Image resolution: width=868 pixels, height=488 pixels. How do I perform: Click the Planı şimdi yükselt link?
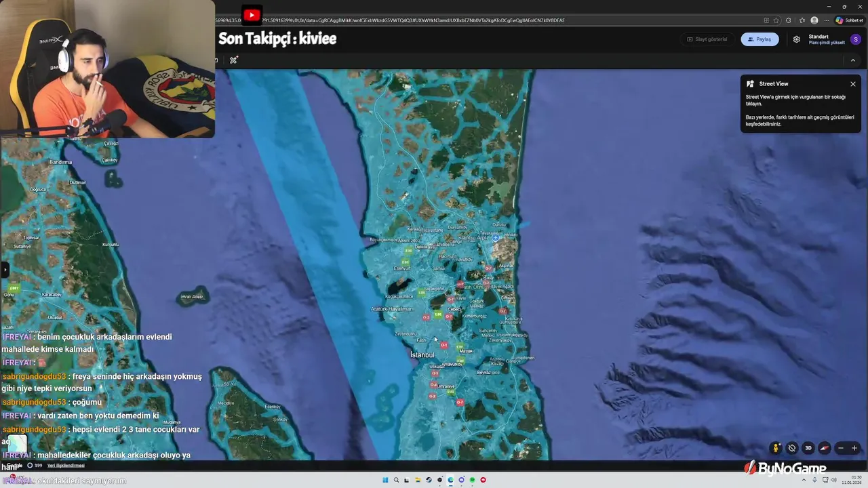[827, 43]
